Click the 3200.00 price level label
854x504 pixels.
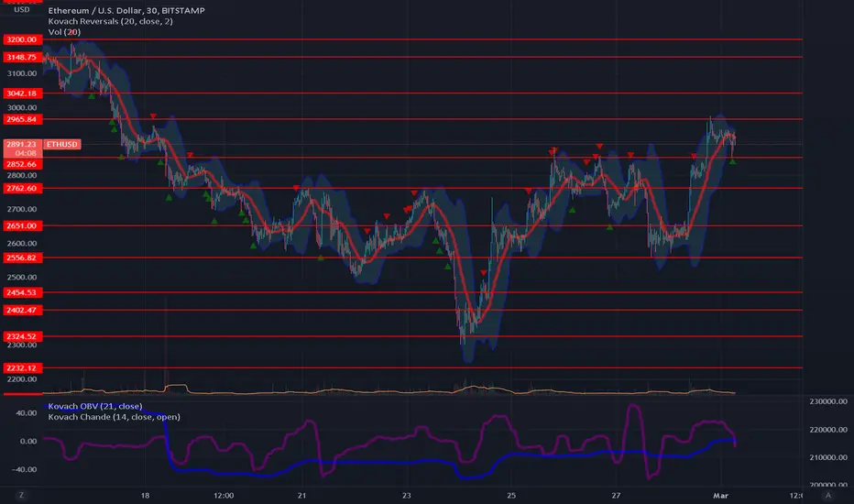coord(22,39)
